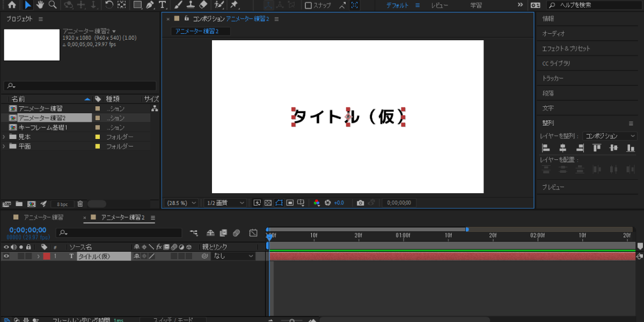
Task: Select アニメーター練習 composition in project list
Action: (x=40, y=108)
